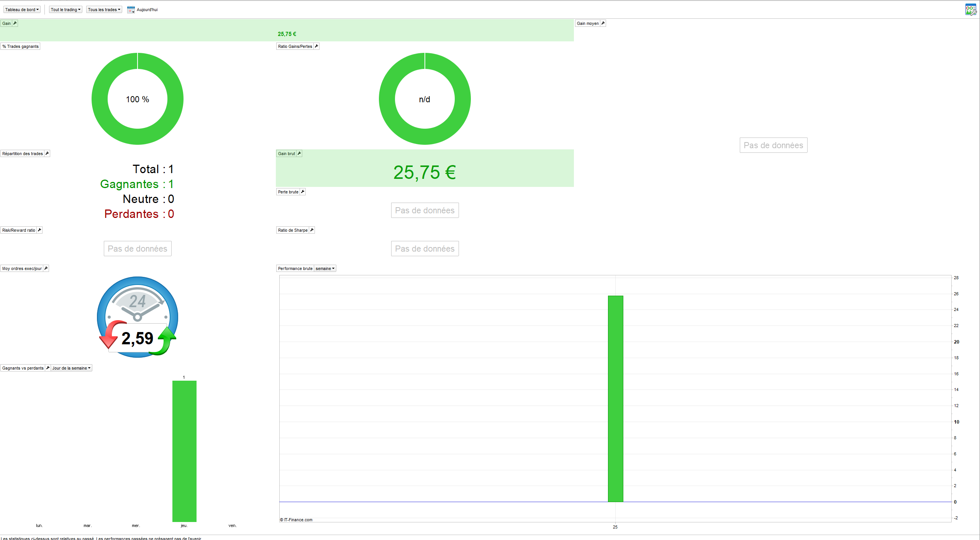Image resolution: width=980 pixels, height=540 pixels.
Task: Click the dashboard layout icon top right
Action: pos(970,10)
